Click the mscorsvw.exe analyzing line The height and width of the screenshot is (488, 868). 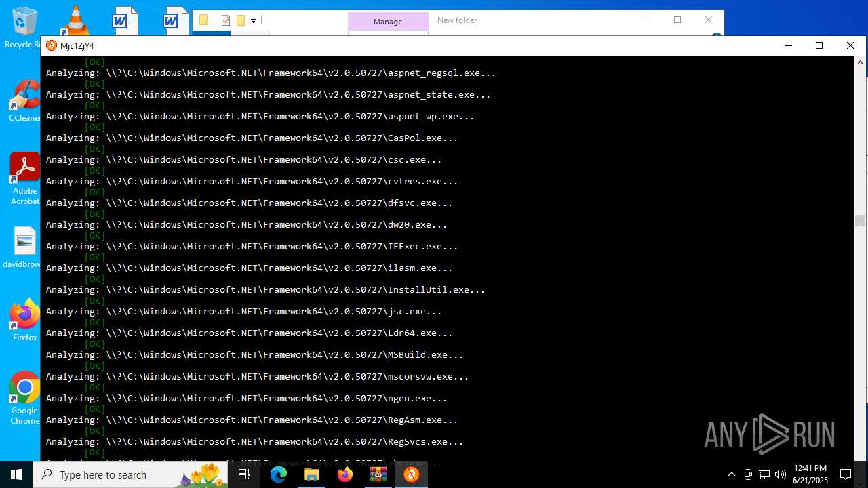(257, 376)
